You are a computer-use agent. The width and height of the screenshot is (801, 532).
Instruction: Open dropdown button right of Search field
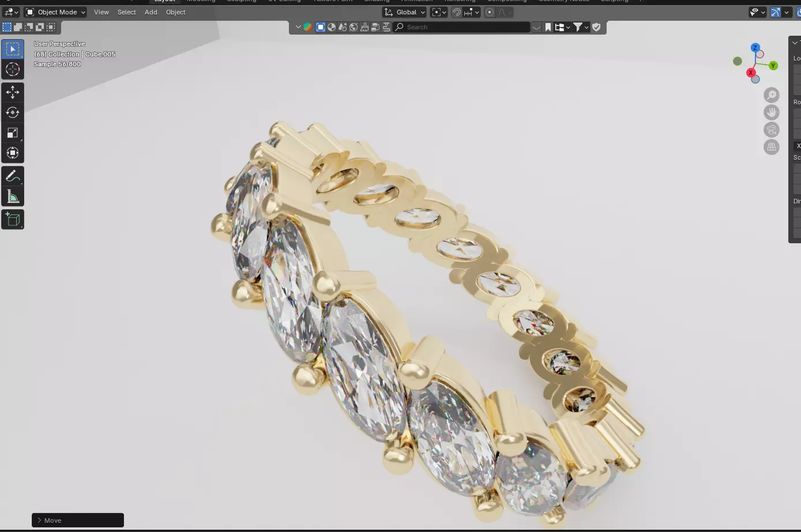pyautogui.click(x=536, y=27)
